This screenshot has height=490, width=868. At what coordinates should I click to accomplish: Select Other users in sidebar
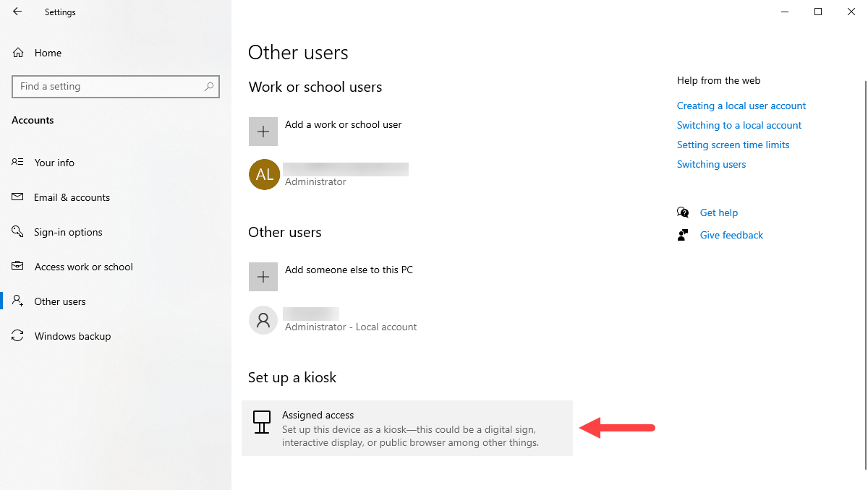60,301
